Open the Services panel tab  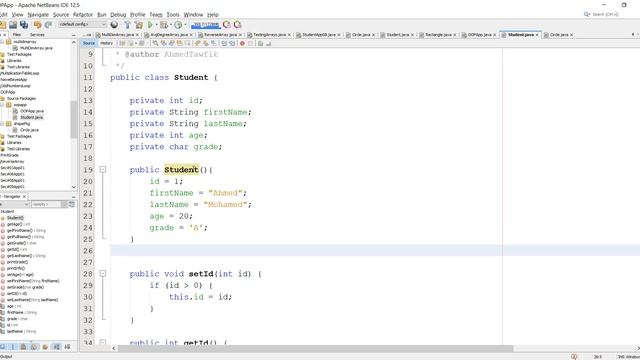[37, 35]
